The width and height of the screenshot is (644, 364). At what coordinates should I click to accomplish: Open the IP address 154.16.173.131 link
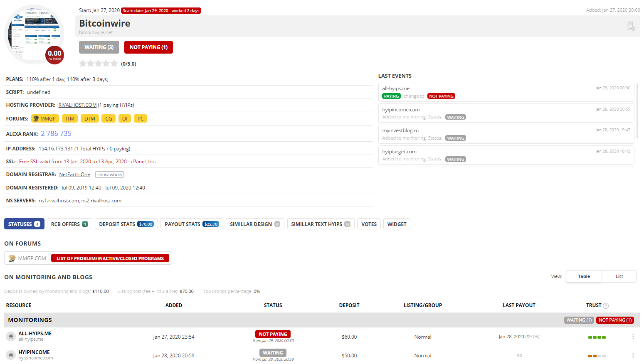(56, 149)
